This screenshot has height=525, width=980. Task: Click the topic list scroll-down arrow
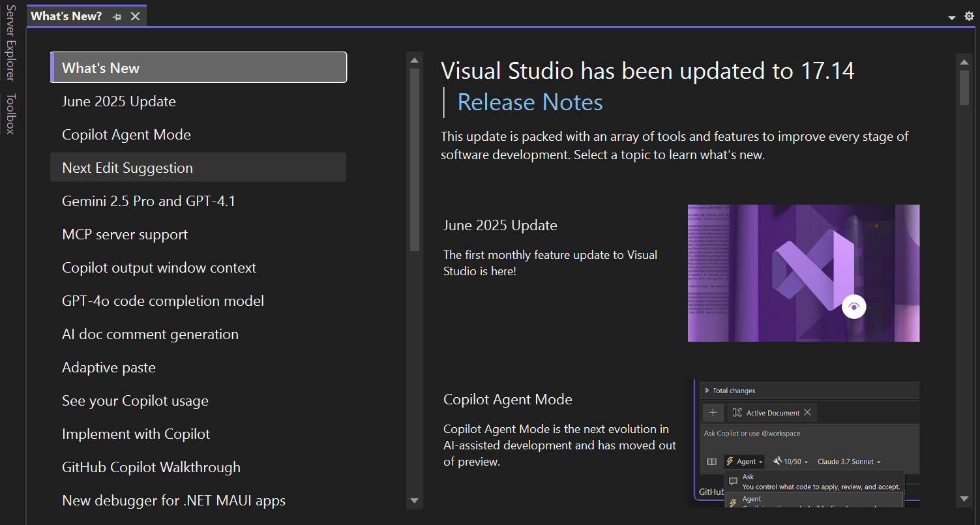coord(414,500)
